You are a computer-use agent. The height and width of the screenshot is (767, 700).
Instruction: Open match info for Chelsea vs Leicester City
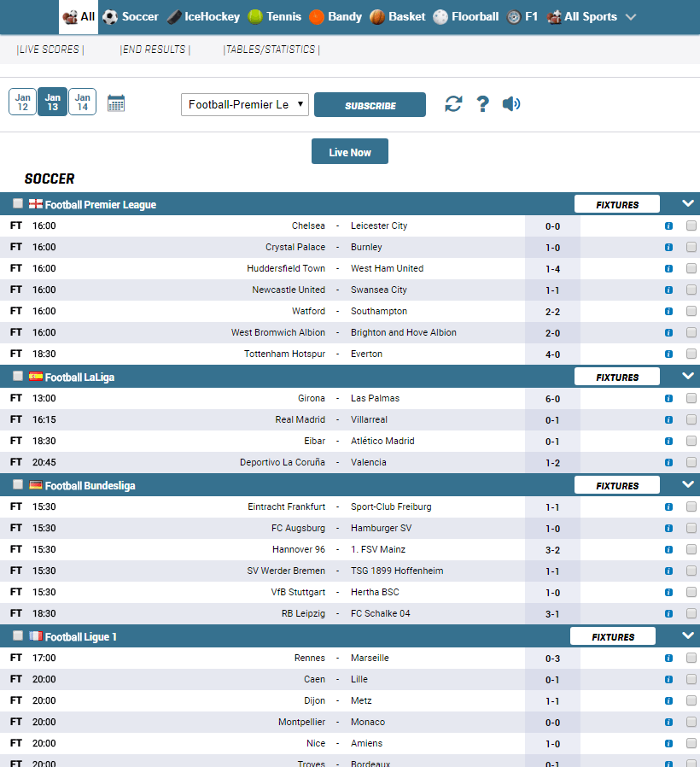(x=668, y=225)
